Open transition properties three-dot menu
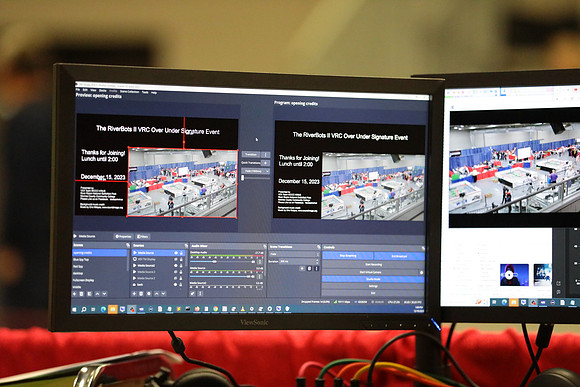 coord(316,269)
